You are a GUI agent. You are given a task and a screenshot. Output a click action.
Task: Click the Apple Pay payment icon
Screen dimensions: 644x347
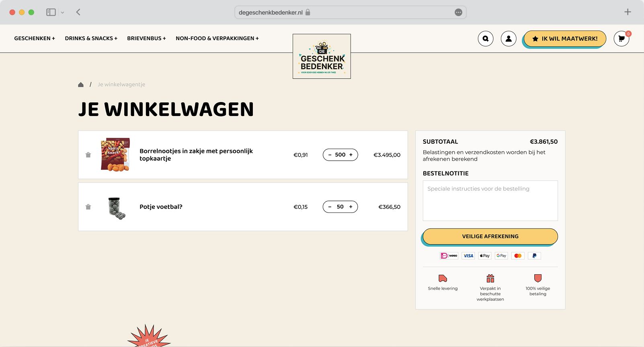485,256
